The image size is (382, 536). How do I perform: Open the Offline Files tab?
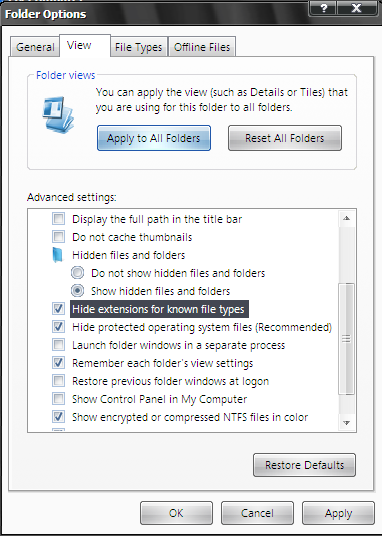(x=202, y=47)
